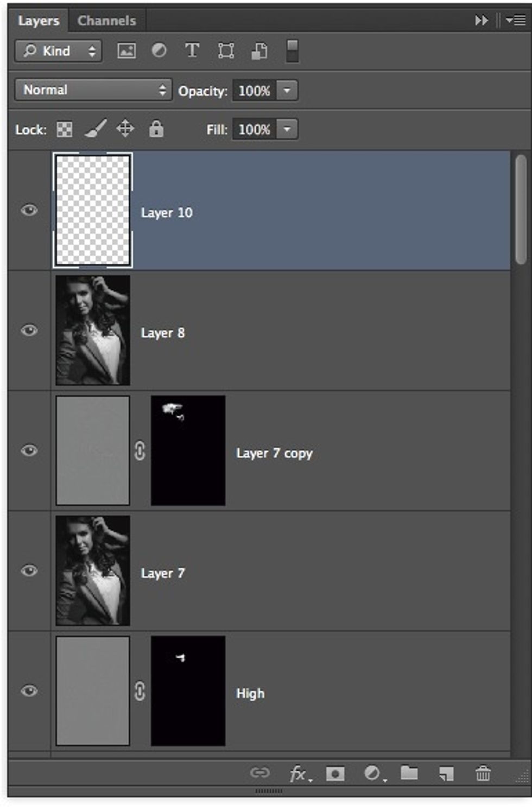This screenshot has height=807, width=532.
Task: Select the Layer 7 copy mask thumbnail
Action: pos(188,449)
